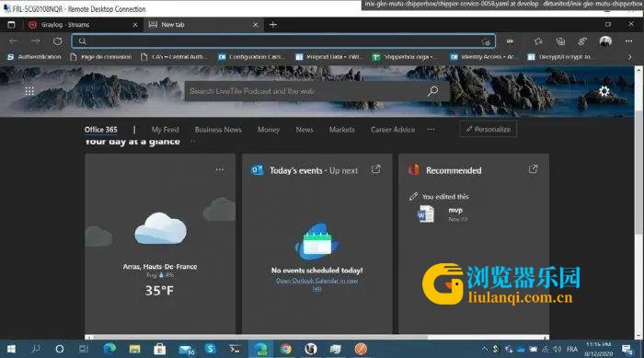Open Edge Settings and more menu
The height and width of the screenshot is (358, 644).
click(x=628, y=41)
